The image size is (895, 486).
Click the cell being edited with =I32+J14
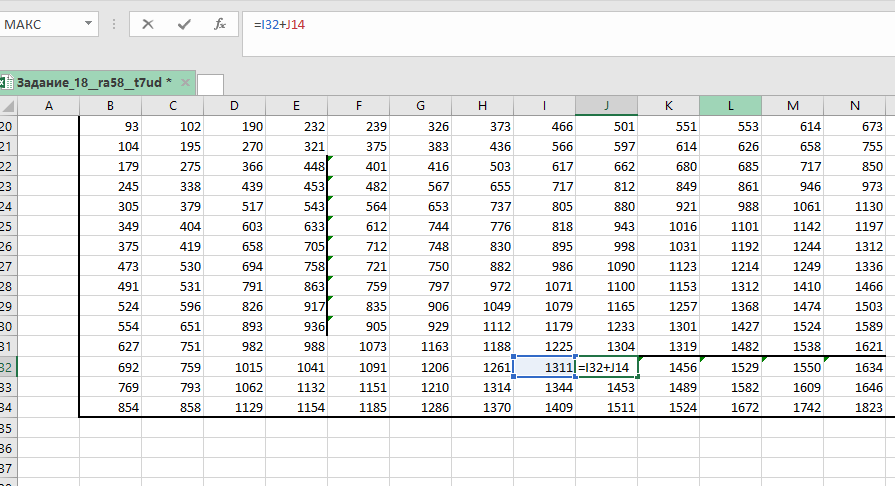point(606,367)
